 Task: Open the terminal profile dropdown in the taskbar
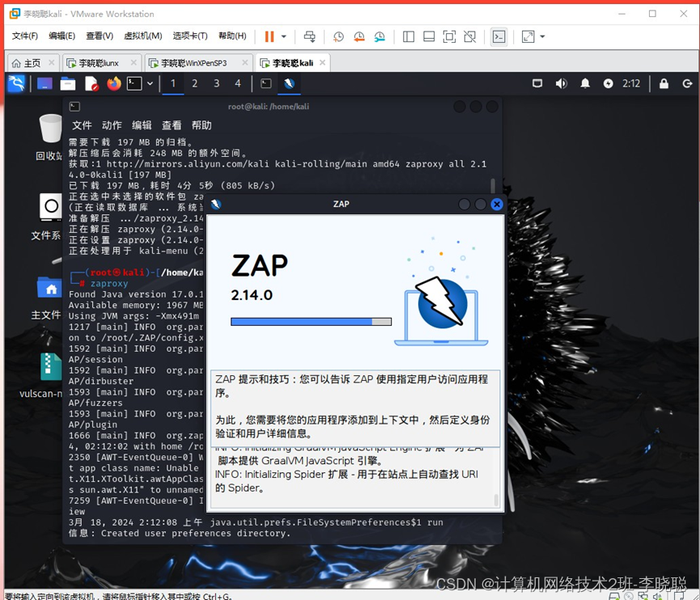[150, 83]
